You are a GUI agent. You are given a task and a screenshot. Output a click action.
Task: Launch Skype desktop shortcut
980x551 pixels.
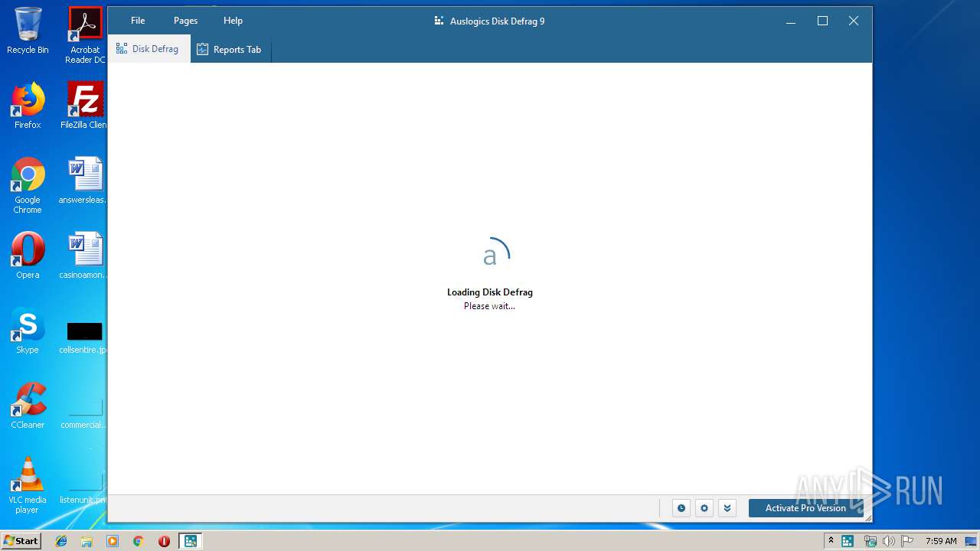point(28,331)
